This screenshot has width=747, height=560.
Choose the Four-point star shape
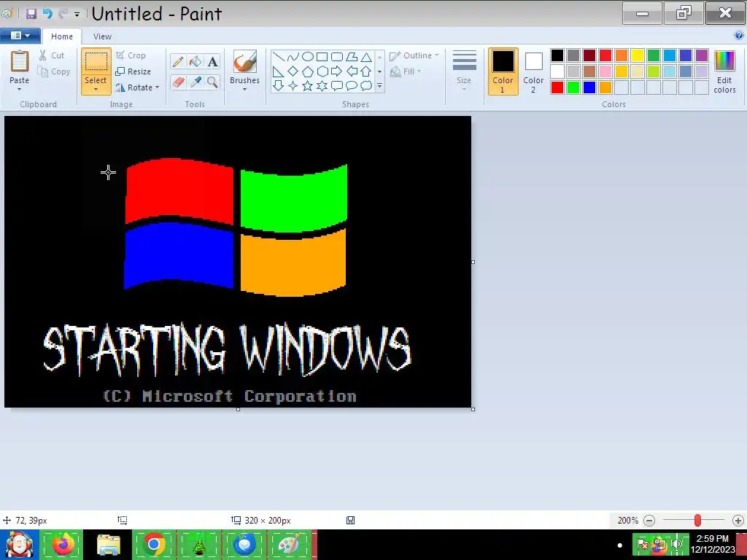pos(293,86)
